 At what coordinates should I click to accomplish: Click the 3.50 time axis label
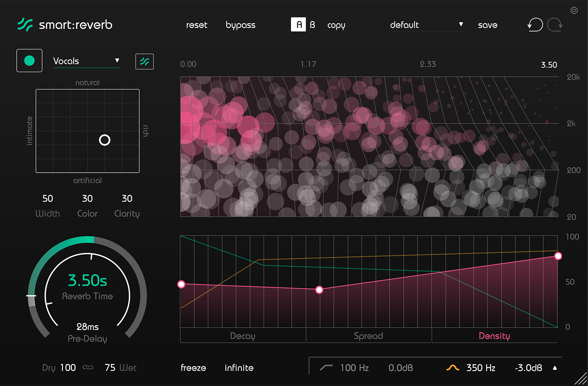pyautogui.click(x=549, y=65)
